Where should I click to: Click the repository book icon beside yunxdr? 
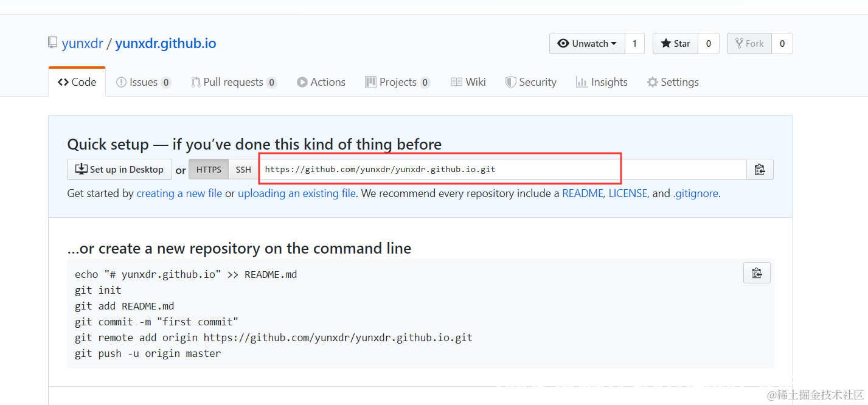pos(53,43)
